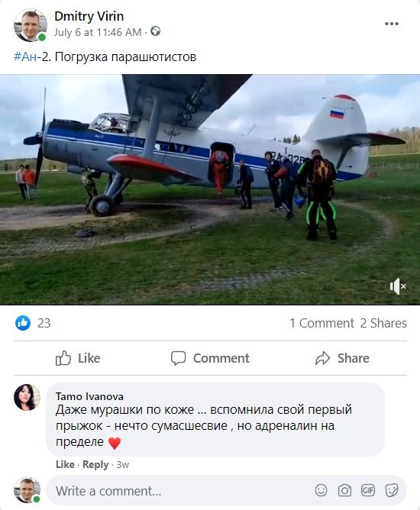Like Tamo Ivanova's comment
Image resolution: width=420 pixels, height=510 pixels.
[x=65, y=464]
